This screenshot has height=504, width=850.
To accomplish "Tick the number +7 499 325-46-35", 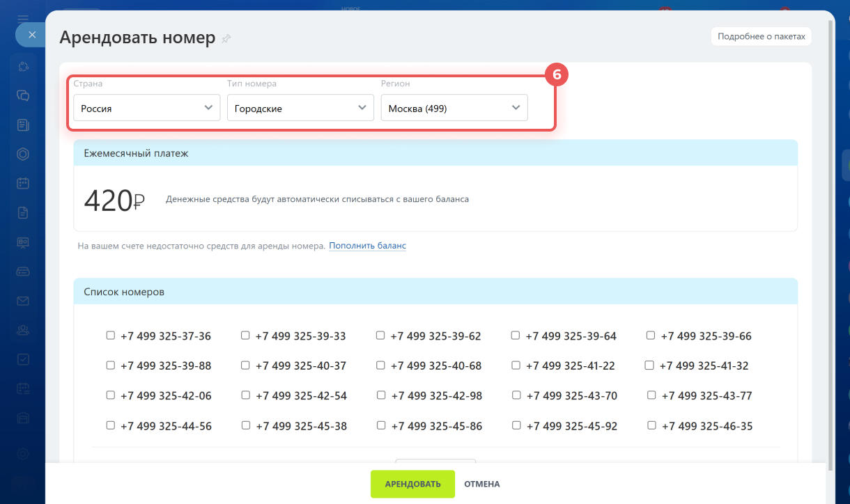I will 651,425.
